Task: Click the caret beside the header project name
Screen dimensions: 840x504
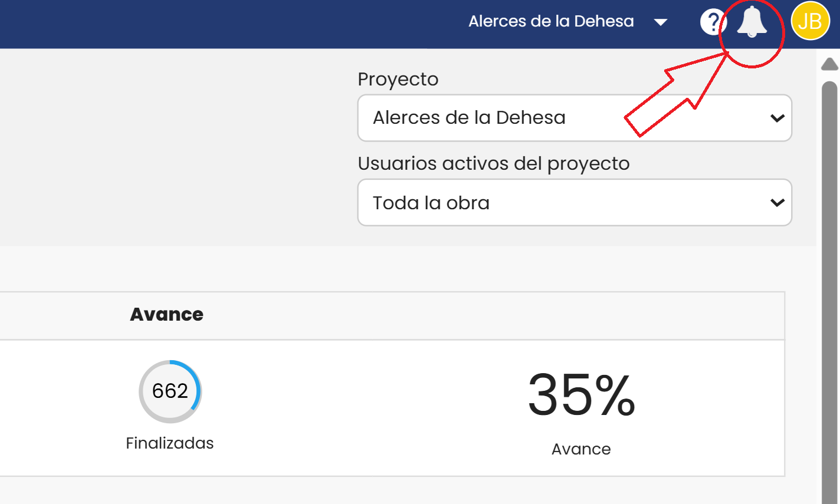Action: pyautogui.click(x=661, y=22)
